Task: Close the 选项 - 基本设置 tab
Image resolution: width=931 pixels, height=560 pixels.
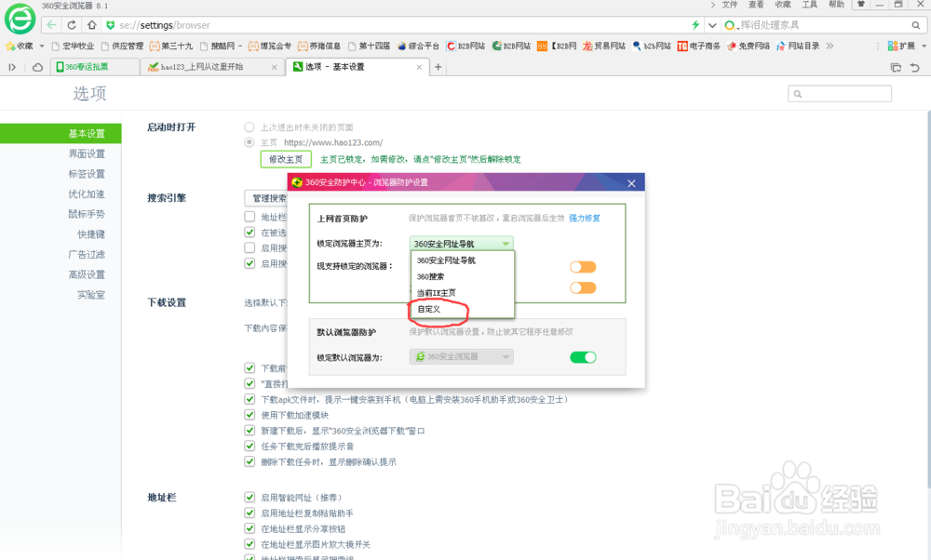Action: (x=419, y=67)
